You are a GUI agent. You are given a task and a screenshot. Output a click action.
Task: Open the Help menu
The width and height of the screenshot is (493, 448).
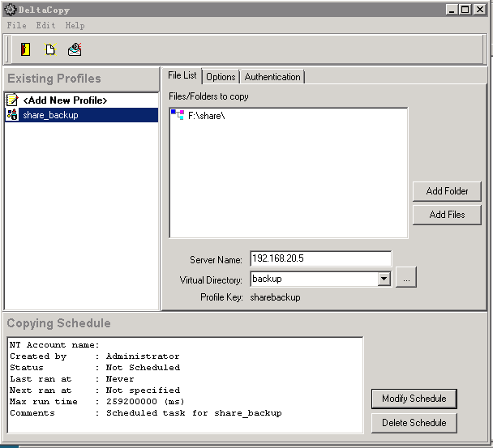point(75,25)
